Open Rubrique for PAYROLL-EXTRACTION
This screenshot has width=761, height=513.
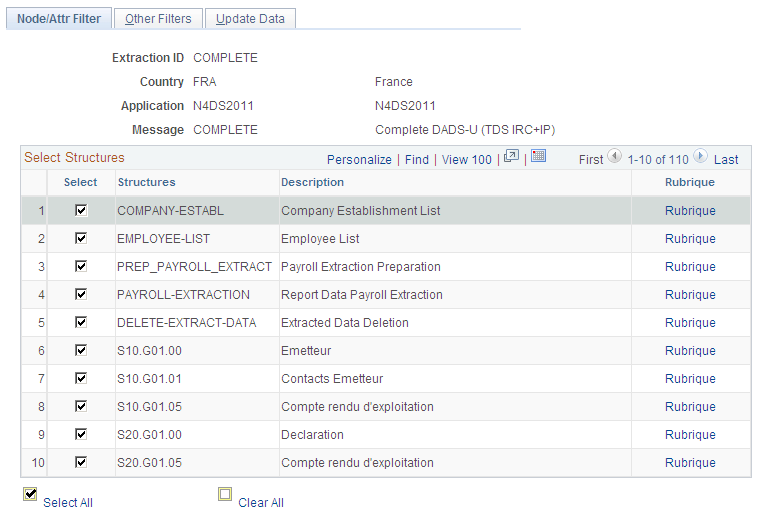point(690,295)
